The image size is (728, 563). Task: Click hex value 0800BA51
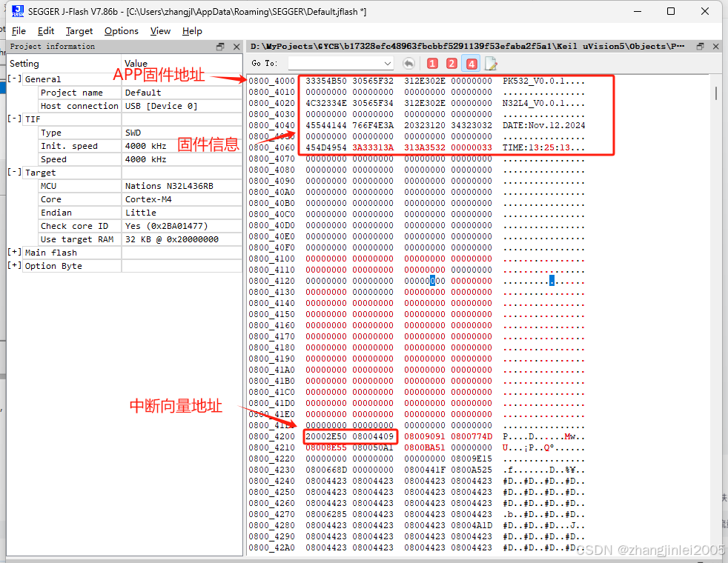(424, 447)
